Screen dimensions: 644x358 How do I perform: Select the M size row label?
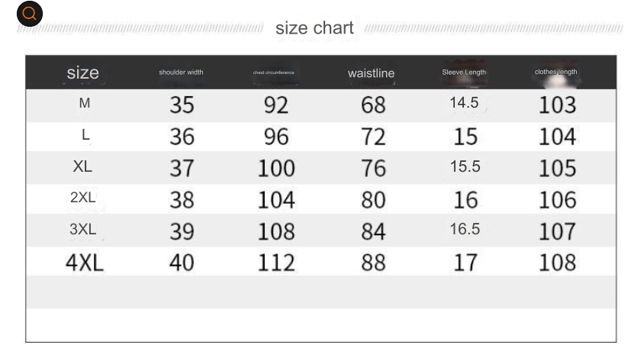click(85, 103)
